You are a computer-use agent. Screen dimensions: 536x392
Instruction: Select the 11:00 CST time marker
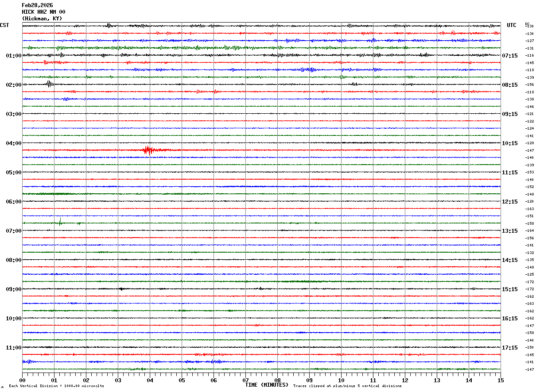coord(13,347)
